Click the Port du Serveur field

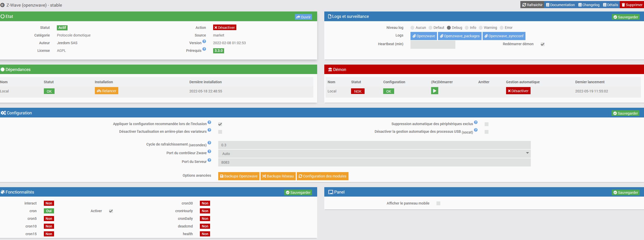pyautogui.click(x=374, y=162)
